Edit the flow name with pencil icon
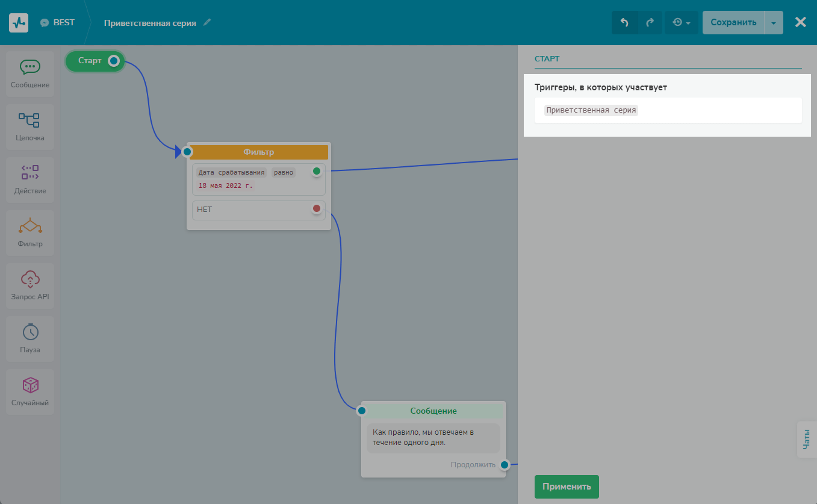This screenshot has width=817, height=504. [208, 22]
